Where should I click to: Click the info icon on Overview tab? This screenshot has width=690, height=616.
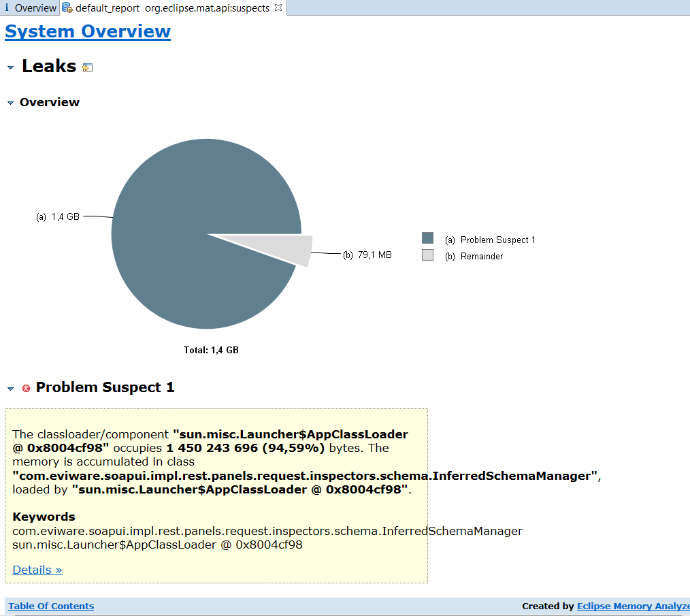click(7, 8)
